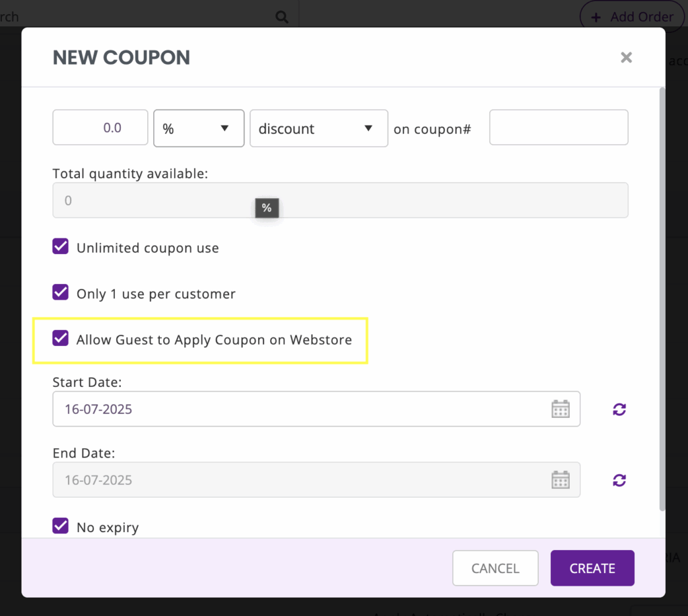
Task: Uncheck Unlimited coupon use
Action: pyautogui.click(x=60, y=246)
